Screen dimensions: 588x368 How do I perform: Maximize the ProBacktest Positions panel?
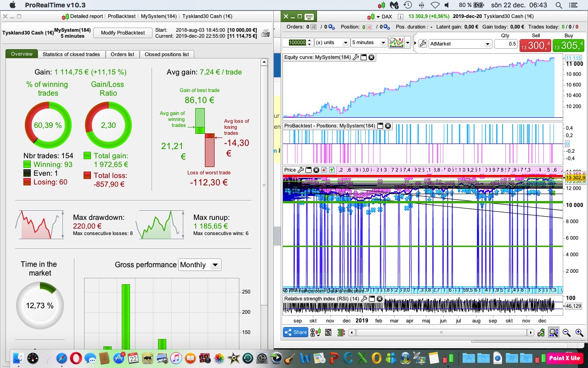point(380,126)
